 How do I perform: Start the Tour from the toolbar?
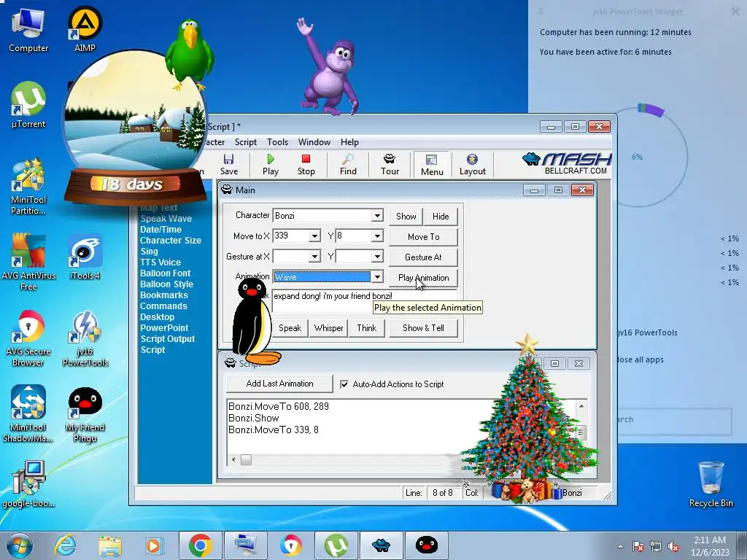[390, 164]
